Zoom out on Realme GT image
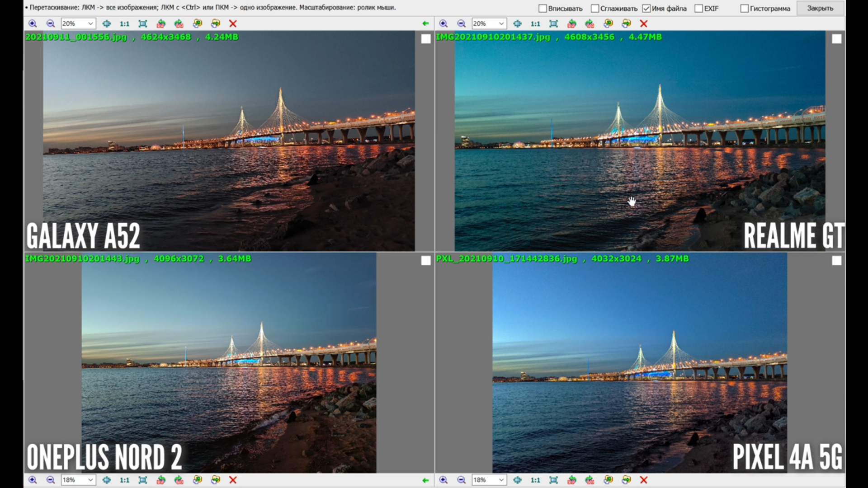This screenshot has height=488, width=868. [x=461, y=23]
